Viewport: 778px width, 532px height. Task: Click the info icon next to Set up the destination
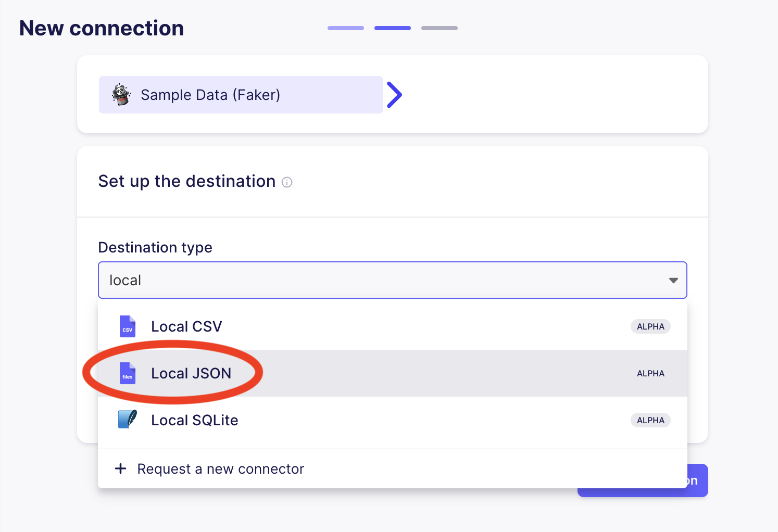tap(287, 182)
